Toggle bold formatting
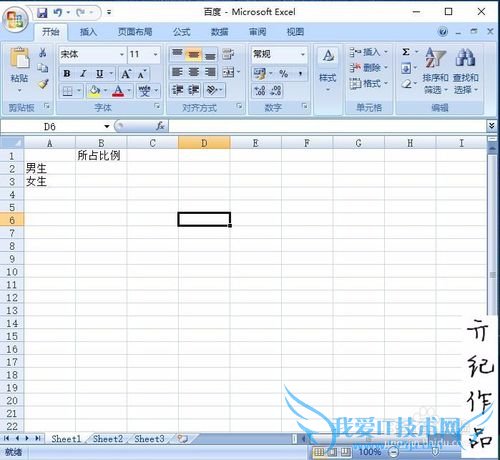The width and height of the screenshot is (500, 460). pyautogui.click(x=67, y=74)
